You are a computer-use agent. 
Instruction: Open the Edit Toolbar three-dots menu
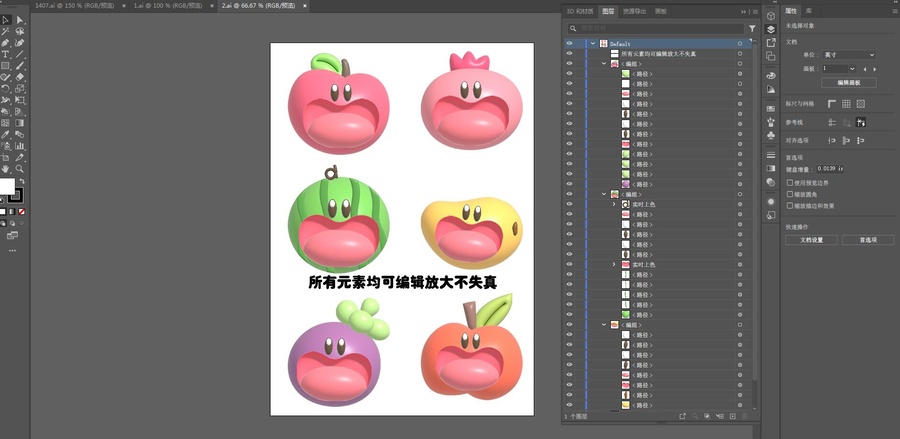pos(13,251)
